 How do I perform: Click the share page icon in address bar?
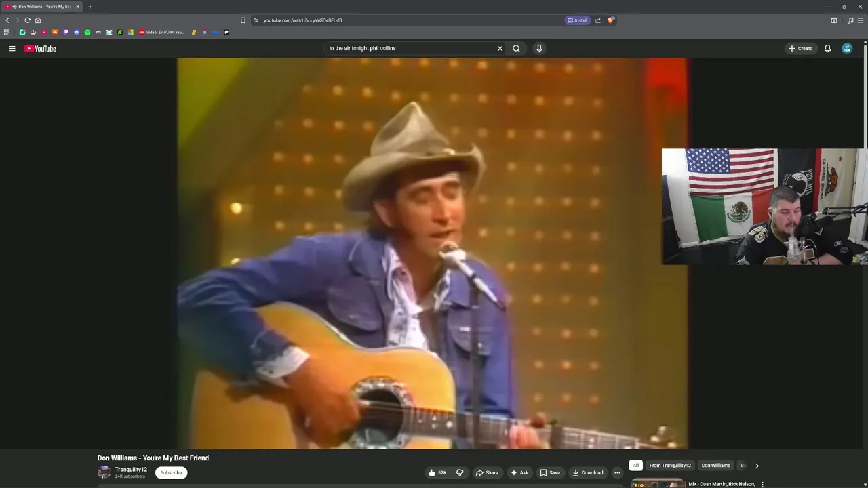coord(597,20)
